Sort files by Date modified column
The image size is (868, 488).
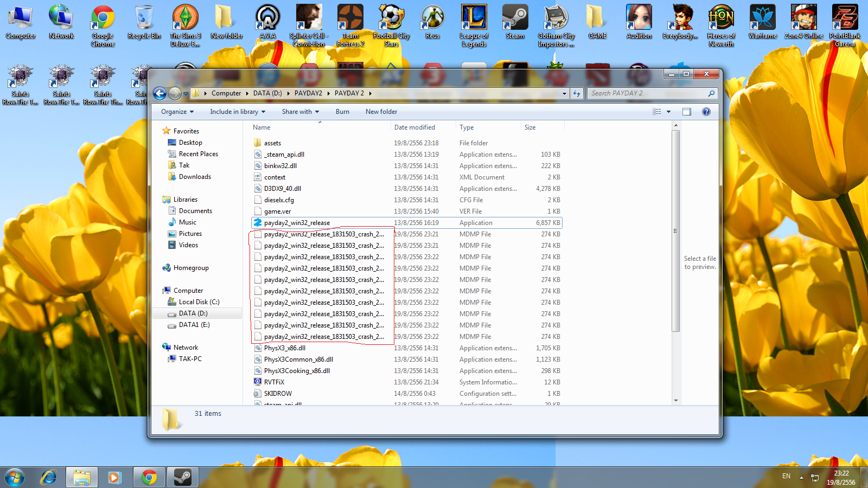(423, 127)
